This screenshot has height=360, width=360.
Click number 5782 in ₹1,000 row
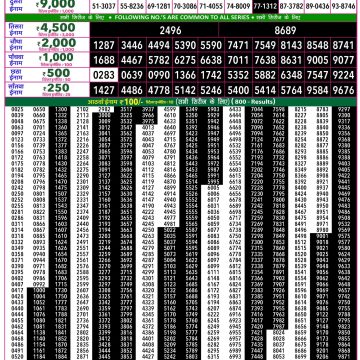point(159,60)
